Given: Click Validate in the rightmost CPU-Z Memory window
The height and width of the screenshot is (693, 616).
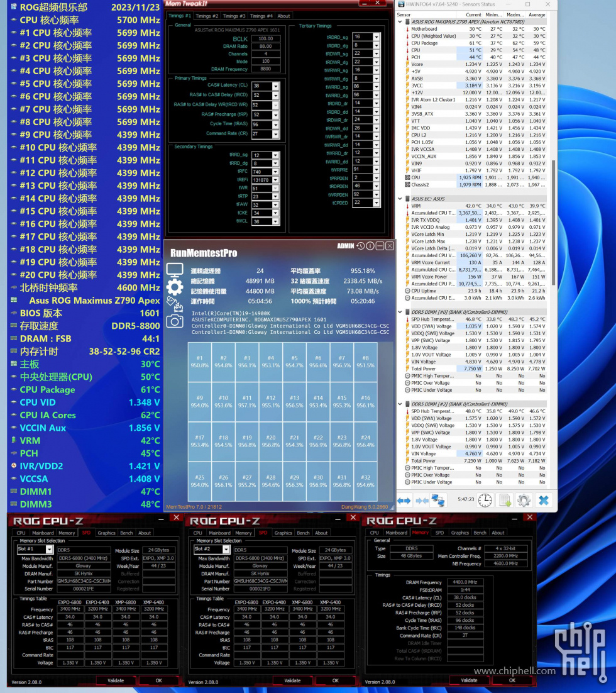Looking at the screenshot, I should (470, 680).
